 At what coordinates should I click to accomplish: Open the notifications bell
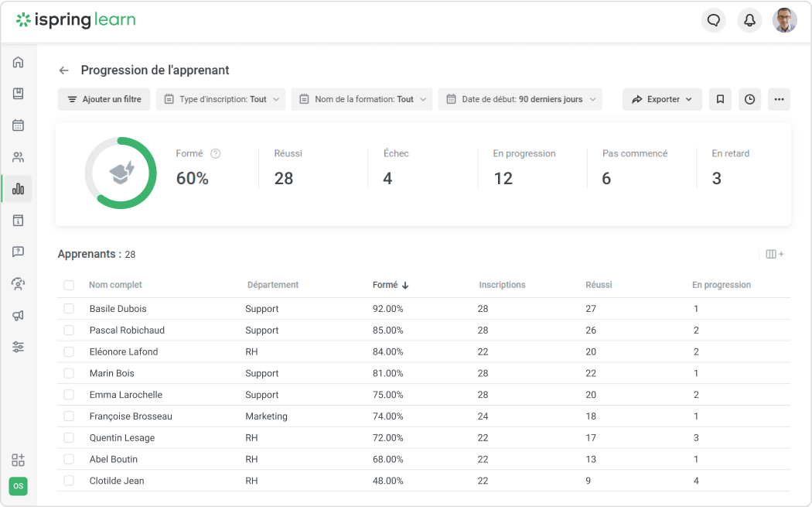[749, 20]
